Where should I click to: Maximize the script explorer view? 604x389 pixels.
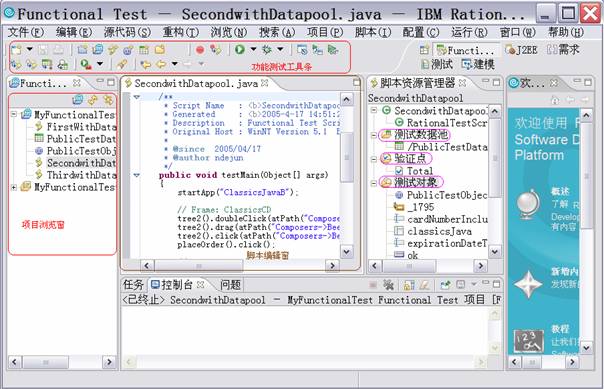point(497,82)
